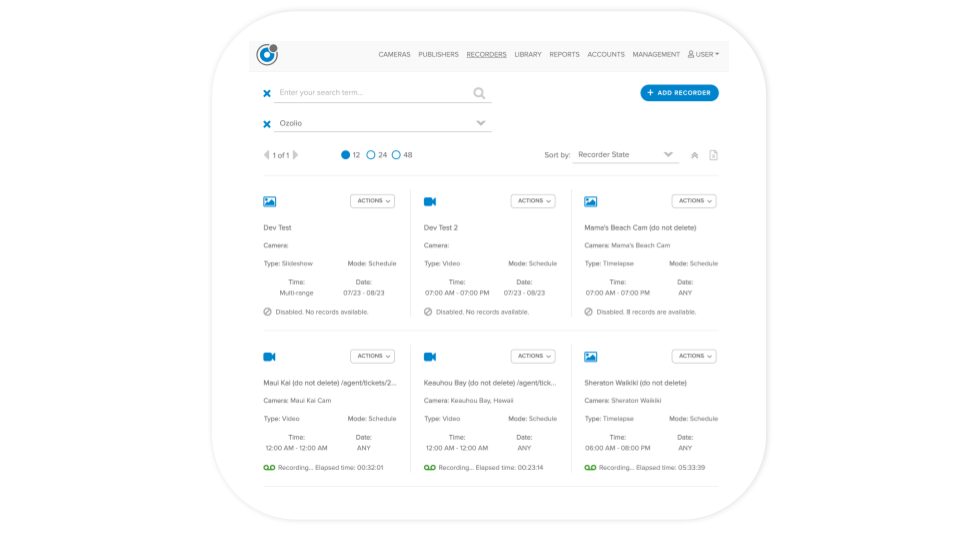Select 48 items per page
Viewport: 960px width, 540px height.
[x=396, y=155]
